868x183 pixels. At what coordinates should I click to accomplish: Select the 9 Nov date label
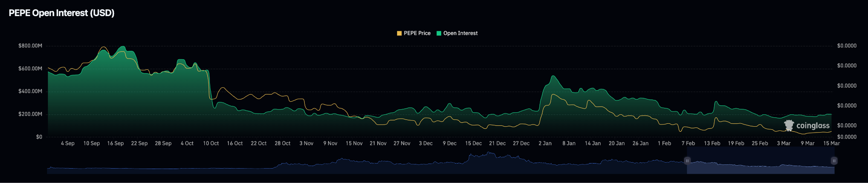pos(330,143)
